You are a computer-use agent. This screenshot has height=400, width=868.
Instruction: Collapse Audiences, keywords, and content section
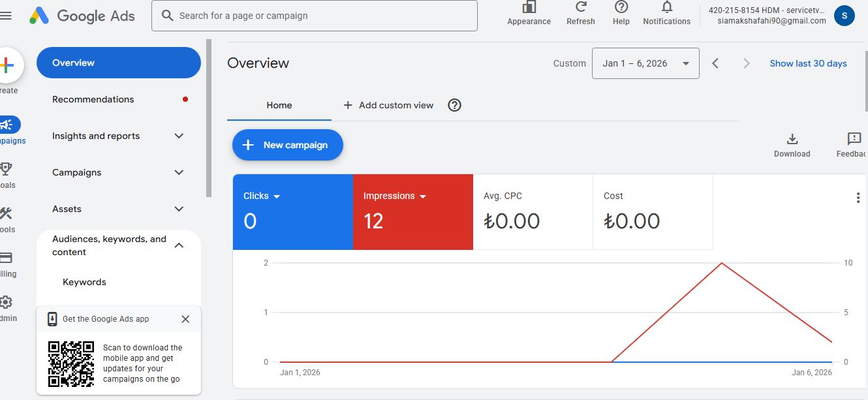point(179,245)
